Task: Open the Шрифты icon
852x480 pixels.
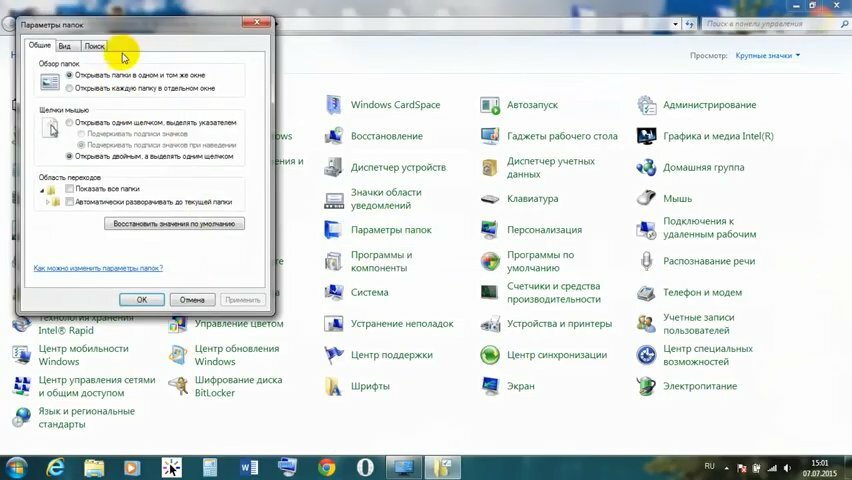Action: coord(333,387)
